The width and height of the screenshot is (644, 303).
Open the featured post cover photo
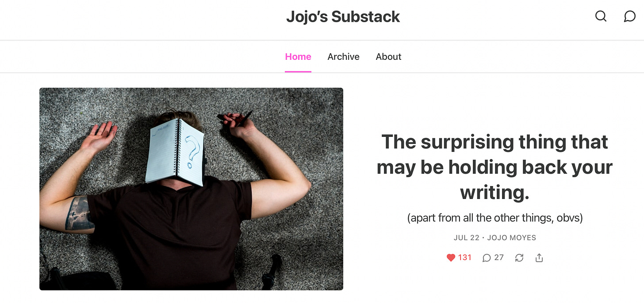[x=191, y=189]
